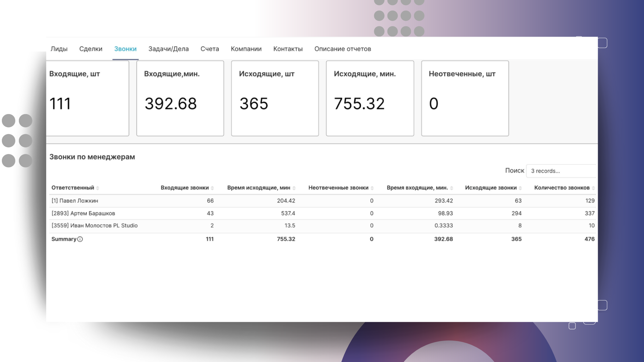
Task: Sort by Неотвеченные звонки column arrows
Action: (372, 188)
